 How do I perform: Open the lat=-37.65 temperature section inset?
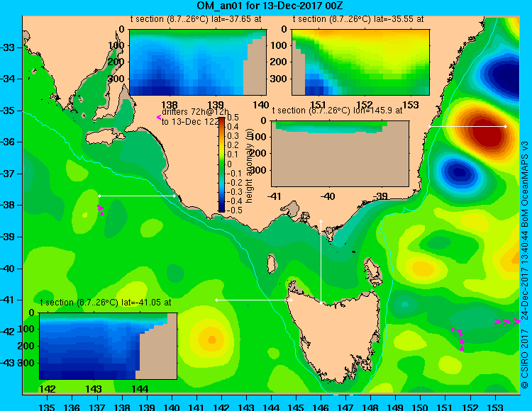198,62
